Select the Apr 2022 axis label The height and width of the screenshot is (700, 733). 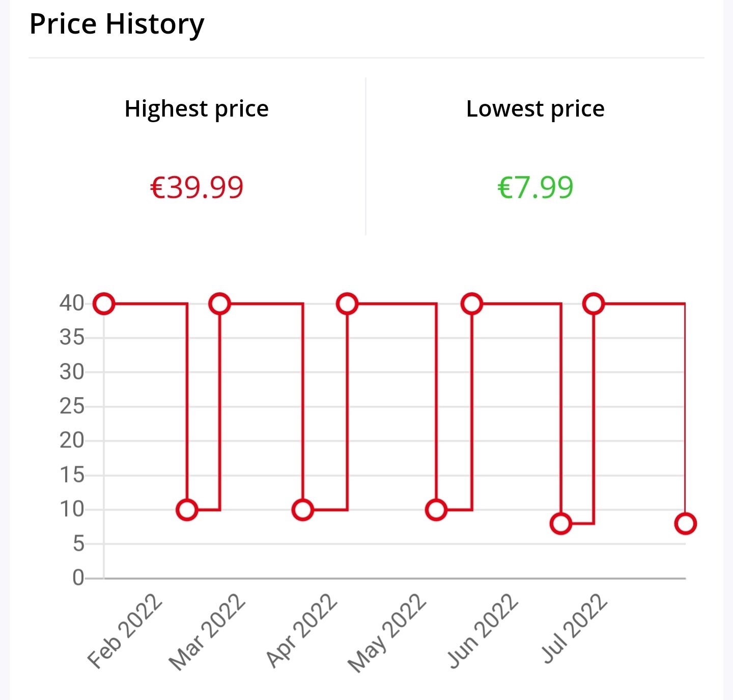tap(301, 631)
